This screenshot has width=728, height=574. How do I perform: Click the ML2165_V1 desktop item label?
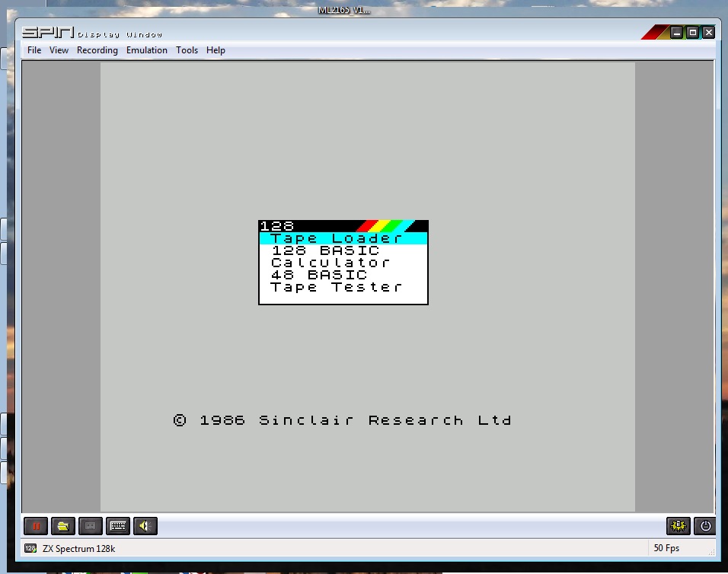pos(344,10)
